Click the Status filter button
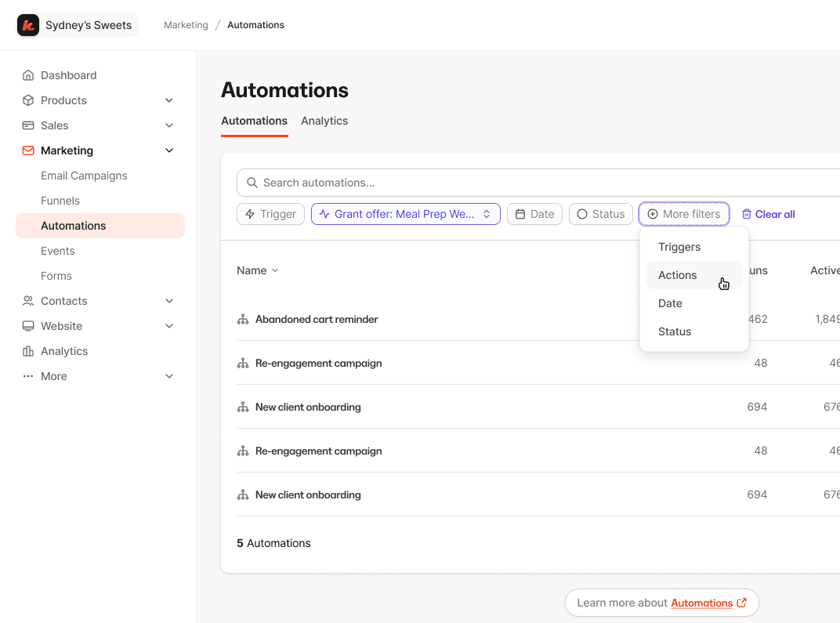This screenshot has height=623, width=840. pyautogui.click(x=600, y=214)
